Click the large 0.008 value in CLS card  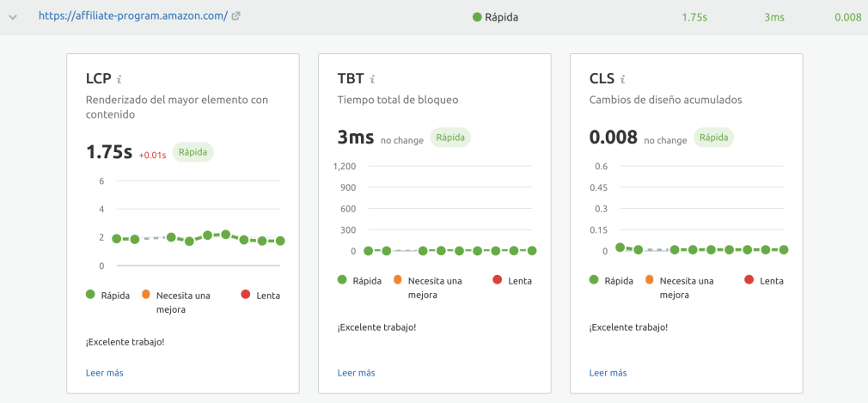pyautogui.click(x=614, y=137)
